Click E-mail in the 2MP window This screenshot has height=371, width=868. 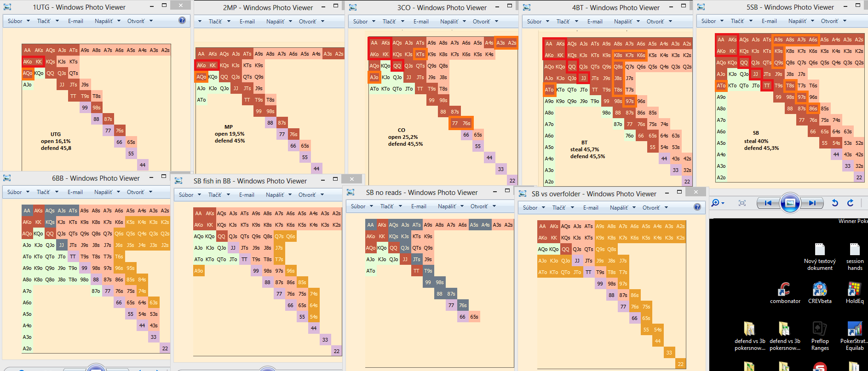click(x=247, y=21)
